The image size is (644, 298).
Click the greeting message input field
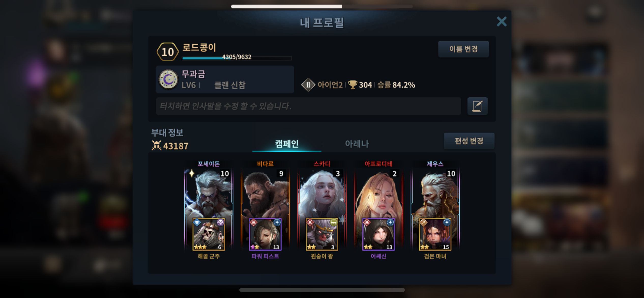pyautogui.click(x=308, y=106)
